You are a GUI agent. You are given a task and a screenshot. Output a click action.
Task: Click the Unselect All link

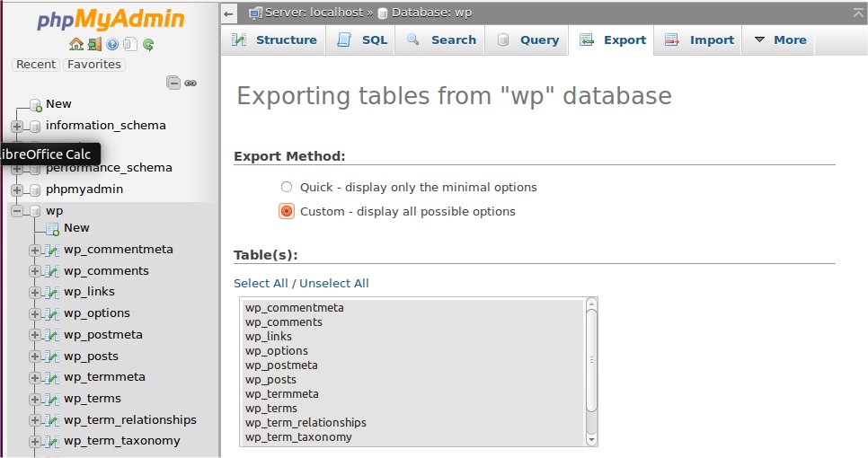tap(333, 283)
